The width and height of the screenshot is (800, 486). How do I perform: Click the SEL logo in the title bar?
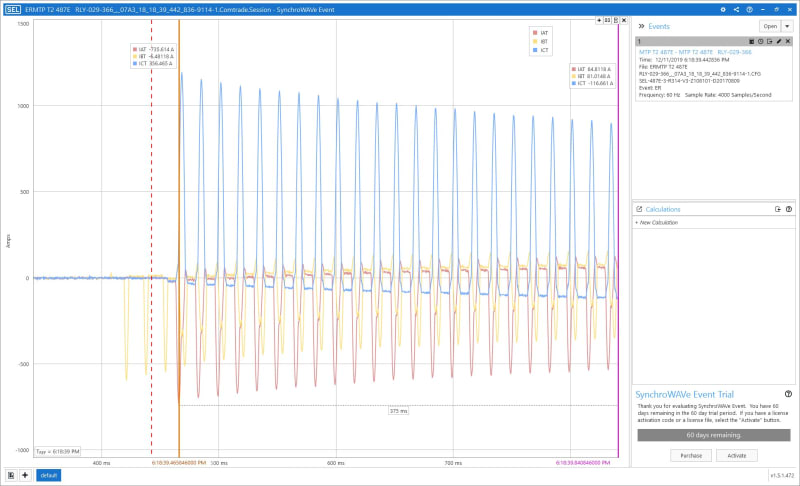[13, 10]
